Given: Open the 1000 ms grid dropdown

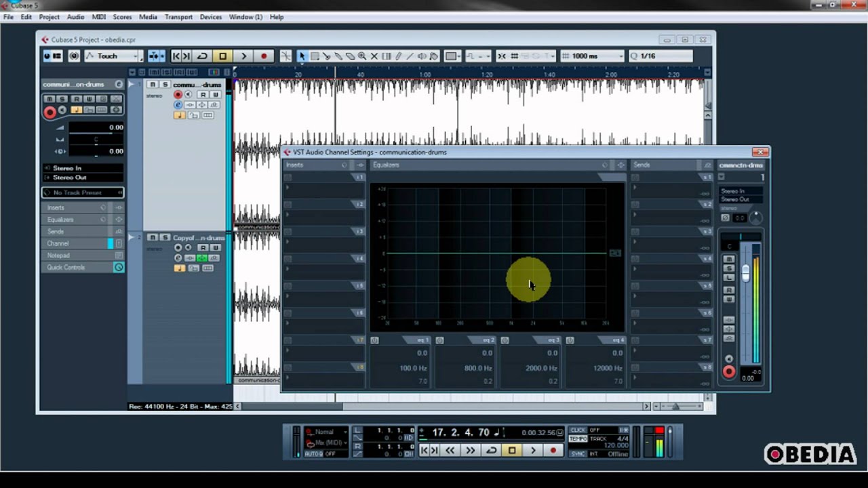Looking at the screenshot, I should click(x=591, y=56).
